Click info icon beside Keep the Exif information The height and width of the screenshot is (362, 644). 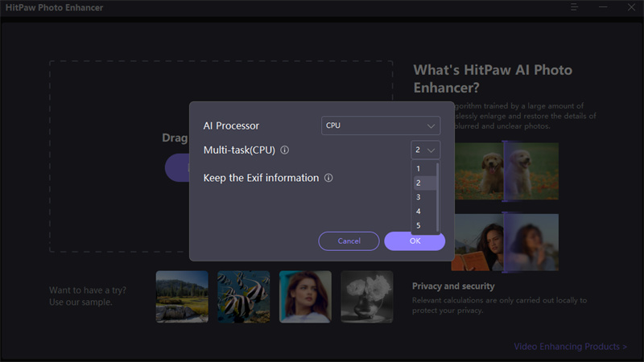pos(328,178)
